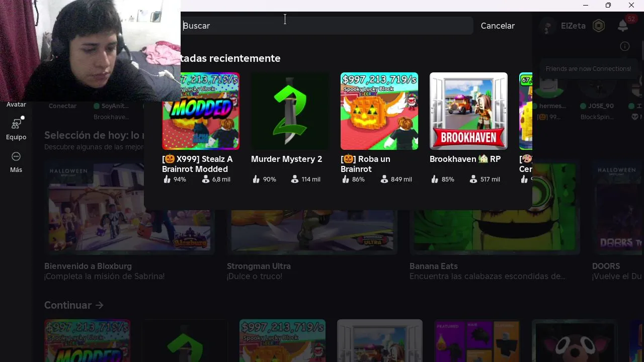Open the pink creature tile in Continuar

575,340
